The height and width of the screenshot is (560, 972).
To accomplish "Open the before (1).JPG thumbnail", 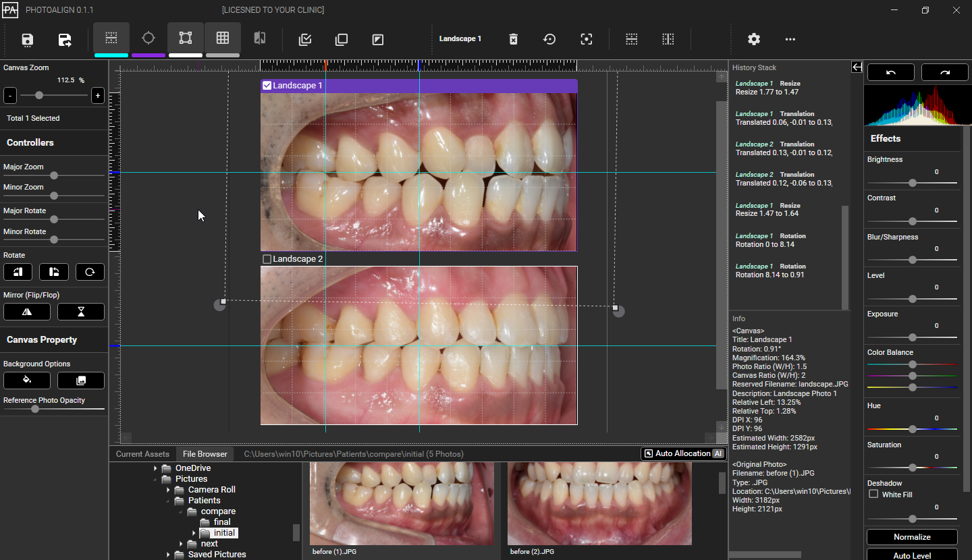I will click(x=402, y=503).
